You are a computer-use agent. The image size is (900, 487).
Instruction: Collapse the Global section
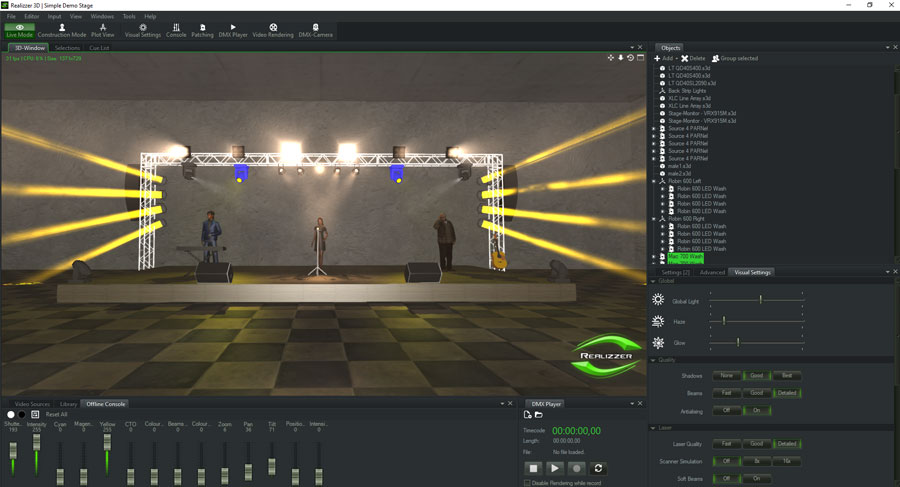(x=653, y=281)
